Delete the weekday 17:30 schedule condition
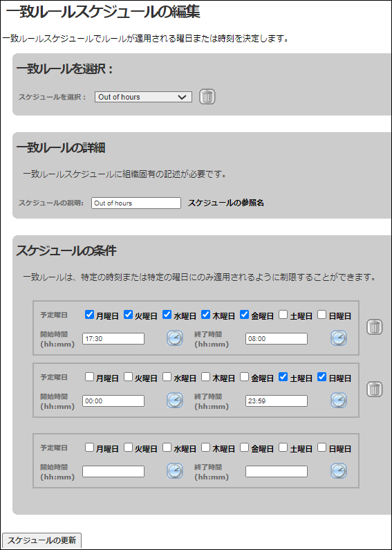This screenshot has height=550, width=392. [375, 327]
